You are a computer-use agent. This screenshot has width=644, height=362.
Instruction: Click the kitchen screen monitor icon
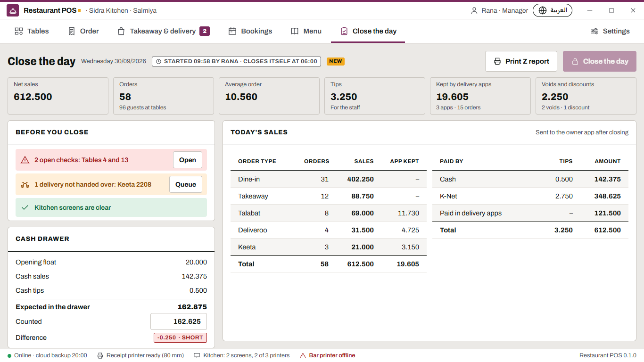(x=197, y=355)
